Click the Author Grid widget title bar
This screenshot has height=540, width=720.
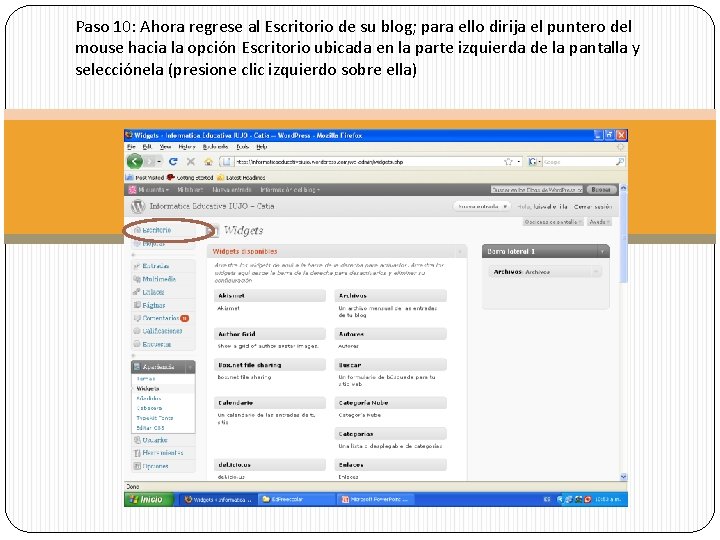click(x=270, y=334)
